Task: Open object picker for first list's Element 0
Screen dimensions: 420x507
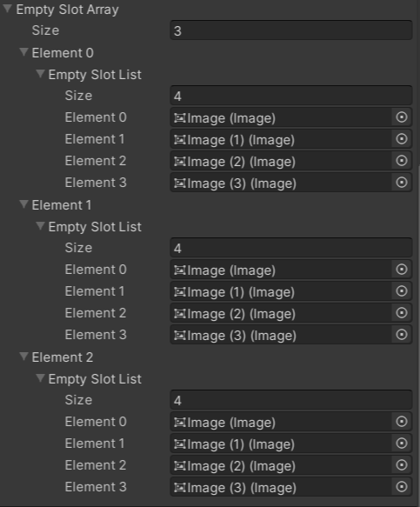Action: coord(402,117)
